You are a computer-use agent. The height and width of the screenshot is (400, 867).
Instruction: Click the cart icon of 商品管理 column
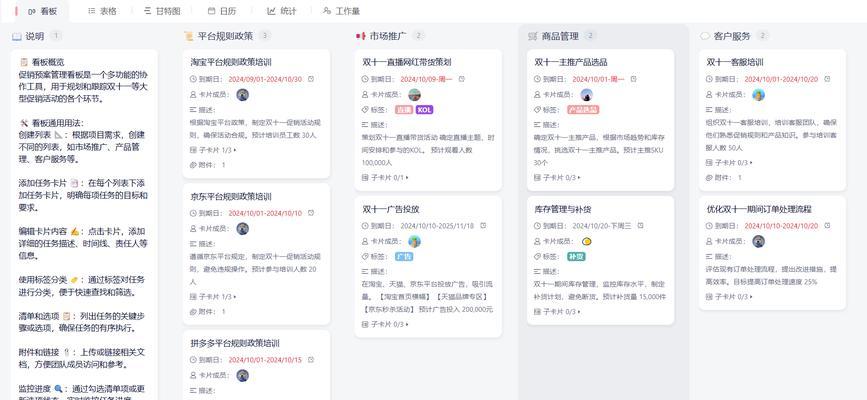533,37
